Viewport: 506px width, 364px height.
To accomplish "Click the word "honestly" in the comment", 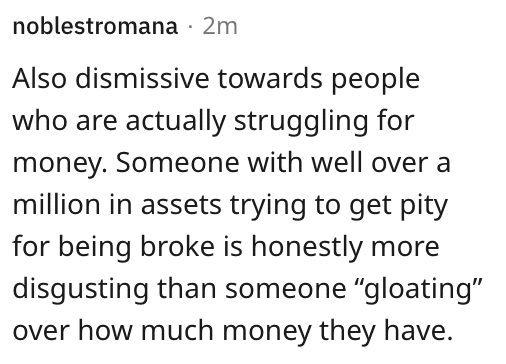I will click(x=307, y=247).
